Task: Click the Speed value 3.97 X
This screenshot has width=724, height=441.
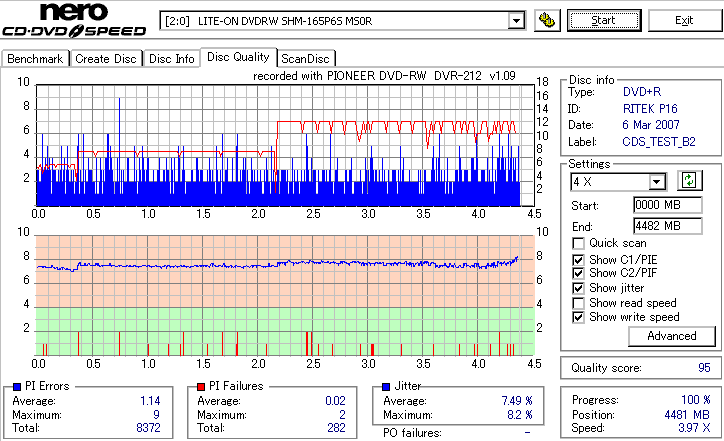Action: coord(694,428)
